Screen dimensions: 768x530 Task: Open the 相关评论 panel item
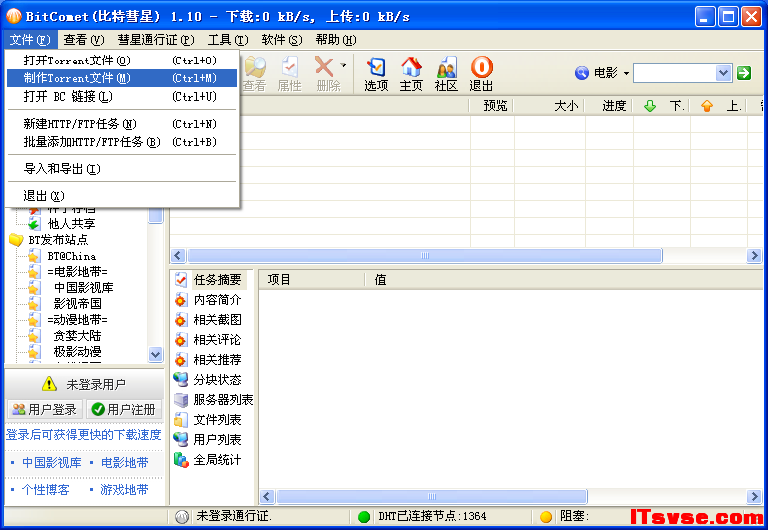(x=208, y=340)
